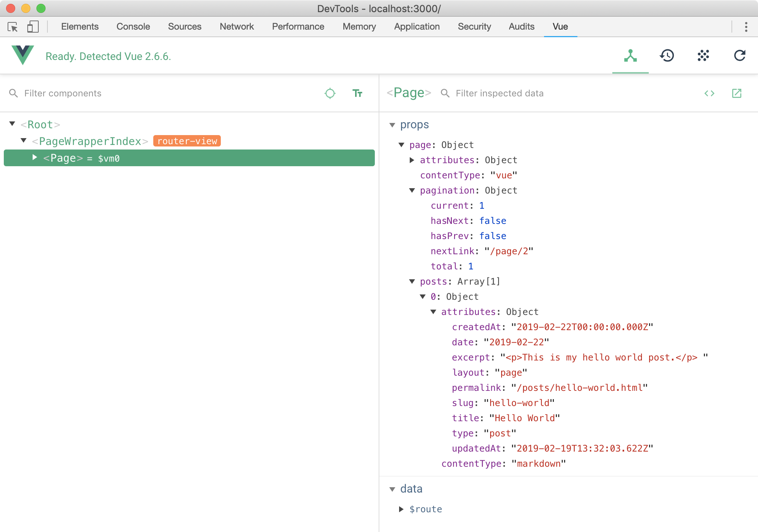Toggle raw data view with the code icon
This screenshot has height=532, width=758.
coord(709,93)
